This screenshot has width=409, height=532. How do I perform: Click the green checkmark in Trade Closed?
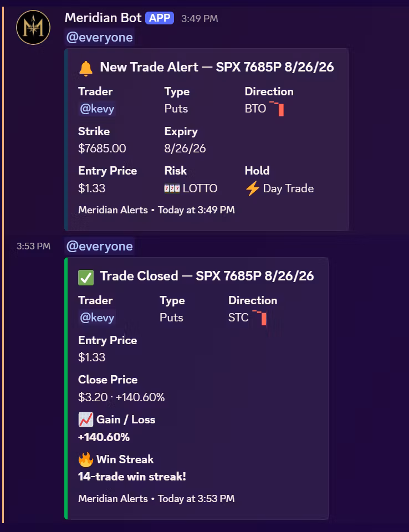(x=86, y=277)
